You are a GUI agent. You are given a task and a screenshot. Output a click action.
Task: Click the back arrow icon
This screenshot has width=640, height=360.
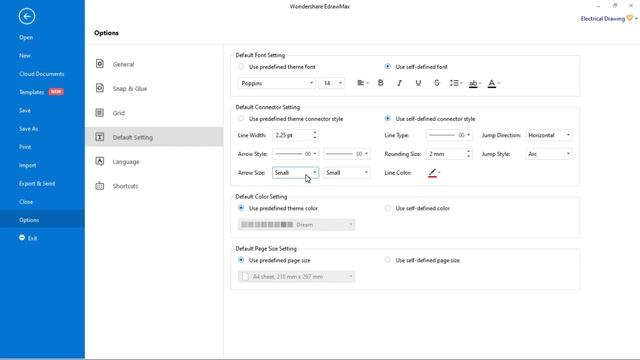[x=27, y=16]
